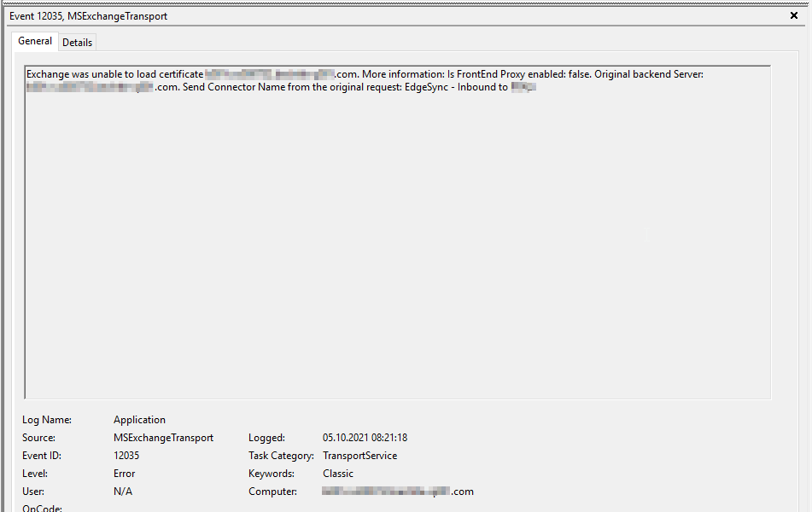Select the General tab
Viewport: 812px width, 512px height.
[x=35, y=41]
